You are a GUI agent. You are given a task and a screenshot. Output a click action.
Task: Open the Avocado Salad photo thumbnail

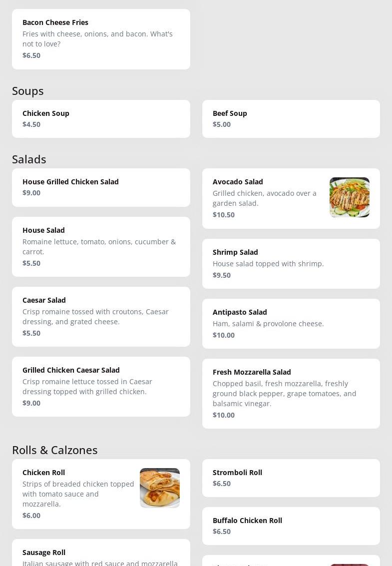(349, 197)
